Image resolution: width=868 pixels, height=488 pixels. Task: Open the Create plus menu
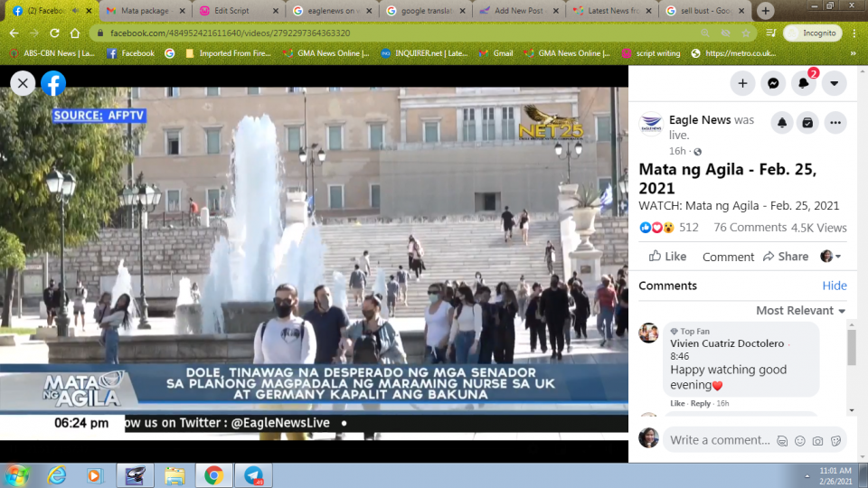(742, 83)
